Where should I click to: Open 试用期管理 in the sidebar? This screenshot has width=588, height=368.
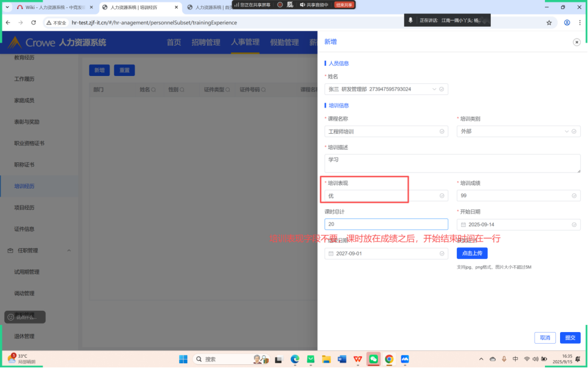(x=27, y=272)
